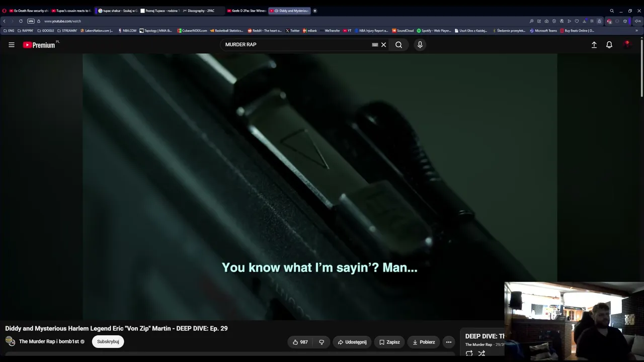Open the GOOGLE bookmarks folder
The image size is (644, 362).
click(46, 31)
